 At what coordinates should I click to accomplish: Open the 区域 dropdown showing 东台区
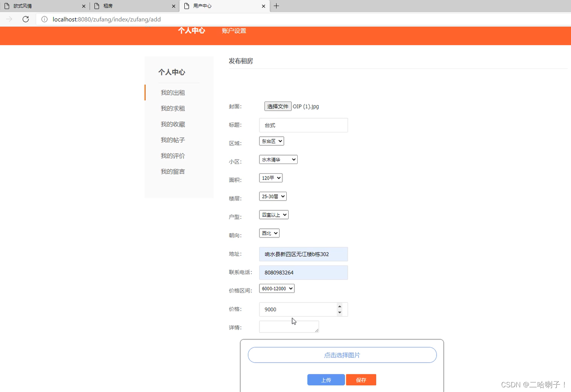pos(271,141)
